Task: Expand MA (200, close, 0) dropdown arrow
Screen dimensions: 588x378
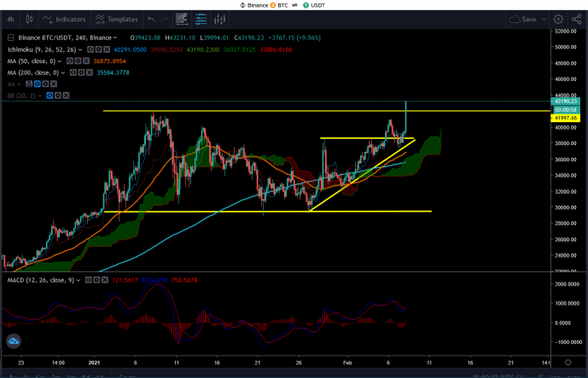Action: tap(63, 73)
